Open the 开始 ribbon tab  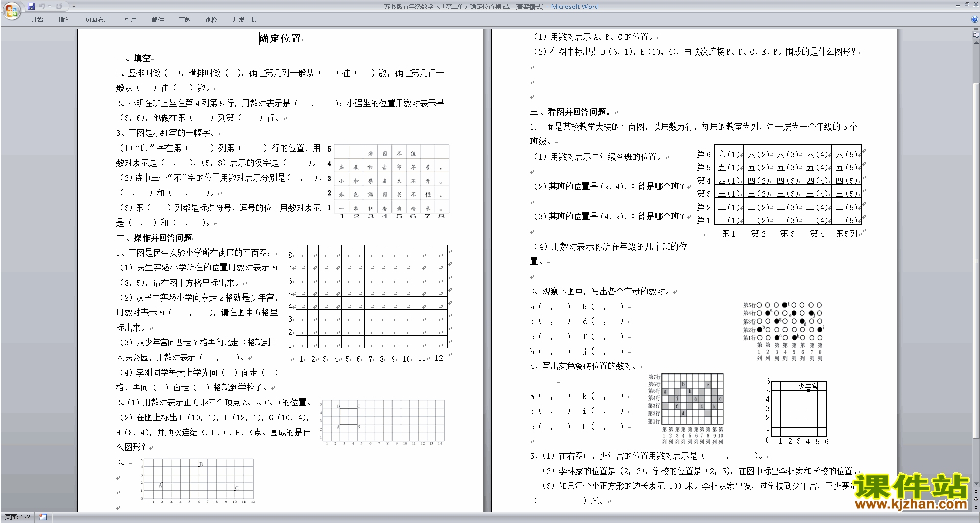[37, 19]
